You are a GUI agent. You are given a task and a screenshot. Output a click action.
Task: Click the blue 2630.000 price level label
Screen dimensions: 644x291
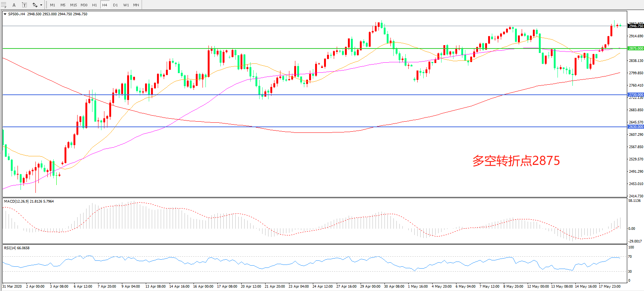point(635,127)
